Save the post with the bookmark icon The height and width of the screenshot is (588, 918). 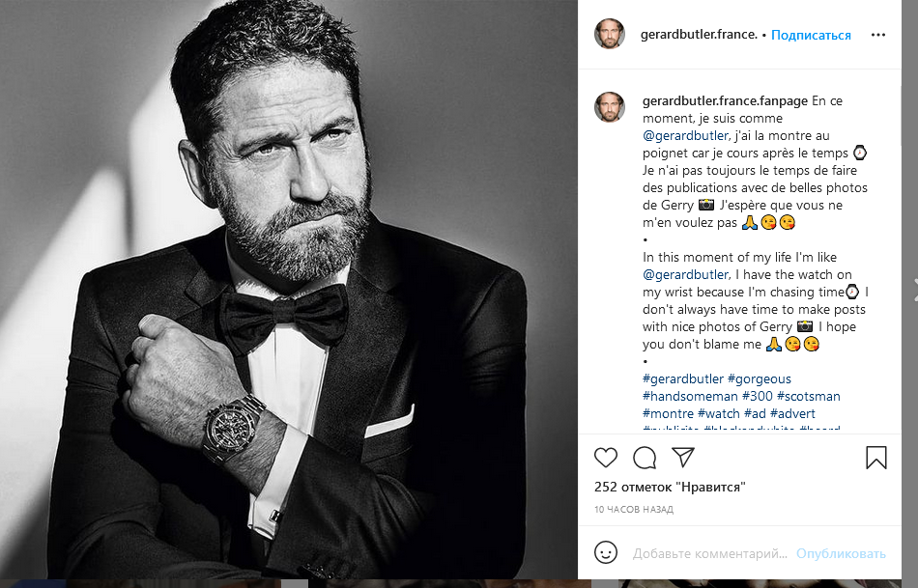point(876,458)
